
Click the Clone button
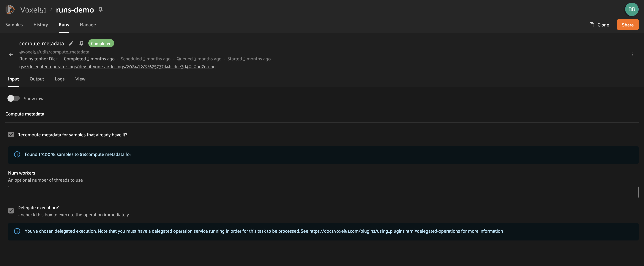pos(599,25)
